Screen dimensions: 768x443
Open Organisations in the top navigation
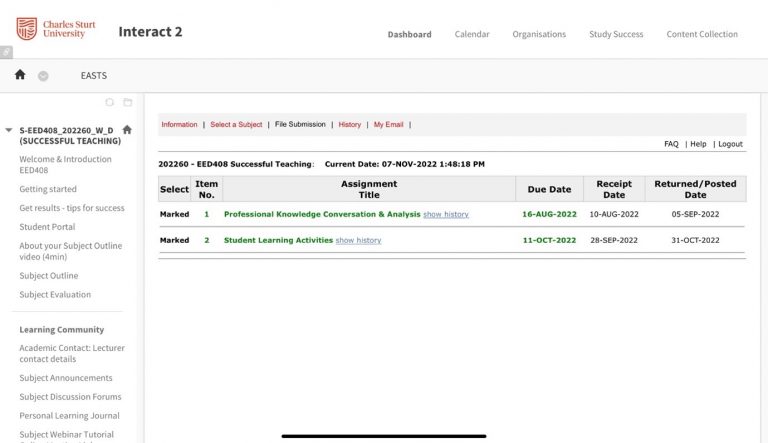[539, 34]
